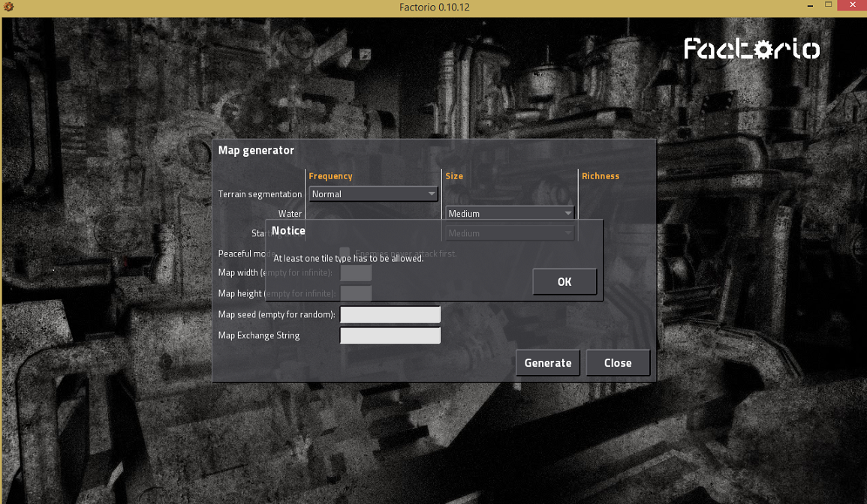The height and width of the screenshot is (504, 867).
Task: Click the Frequency column header
Action: 330,176
